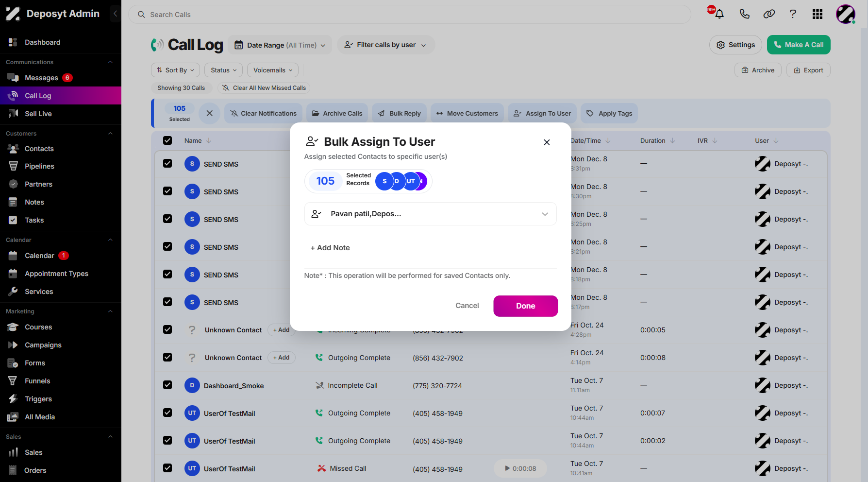Uncheck the Missed Call row checkbox
868x482 pixels.
pyautogui.click(x=167, y=468)
